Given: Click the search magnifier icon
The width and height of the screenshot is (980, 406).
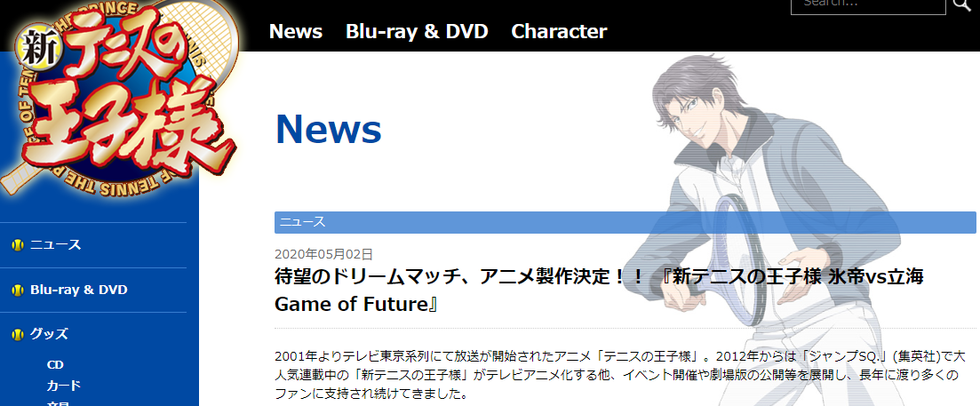Looking at the screenshot, I should pos(962,5).
